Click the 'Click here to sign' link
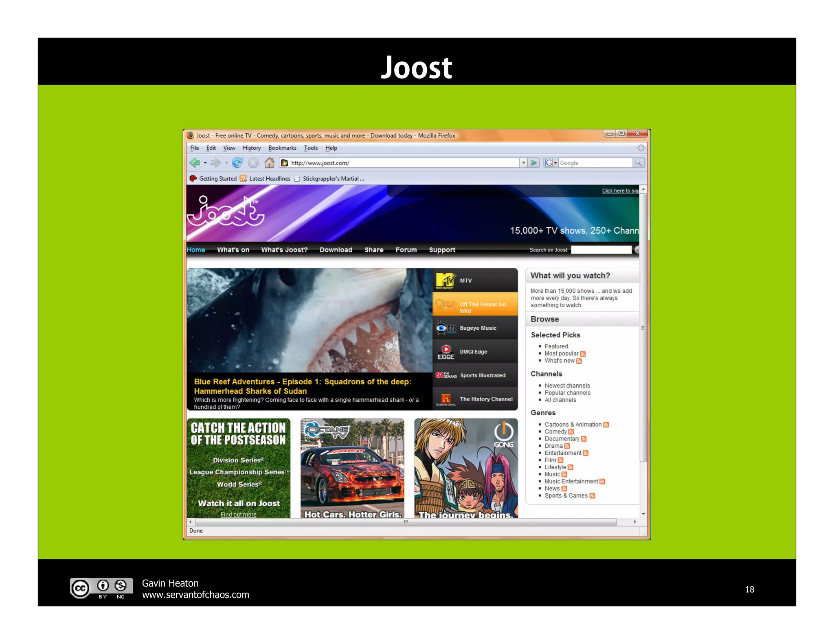 tap(620, 191)
